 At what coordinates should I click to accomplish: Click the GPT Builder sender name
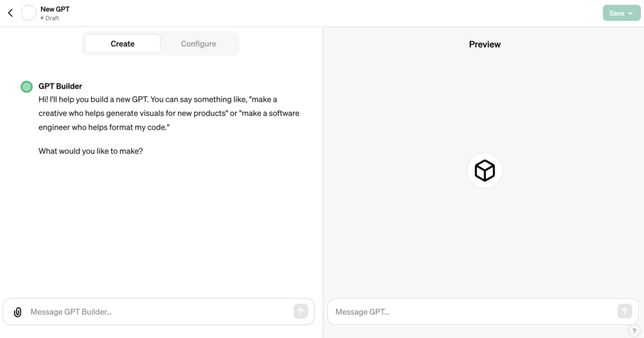click(x=60, y=86)
